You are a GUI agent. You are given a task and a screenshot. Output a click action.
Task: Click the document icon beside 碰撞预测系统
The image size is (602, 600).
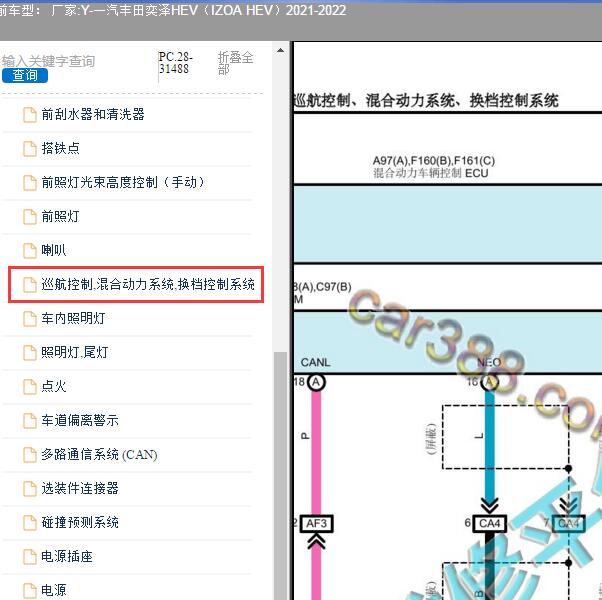point(30,523)
